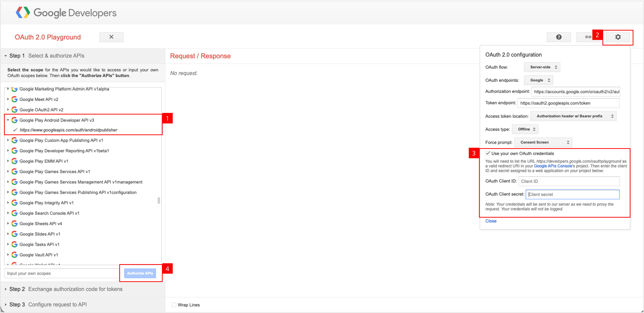Click the help question mark button
The width and height of the screenshot is (644, 313).
tap(559, 37)
